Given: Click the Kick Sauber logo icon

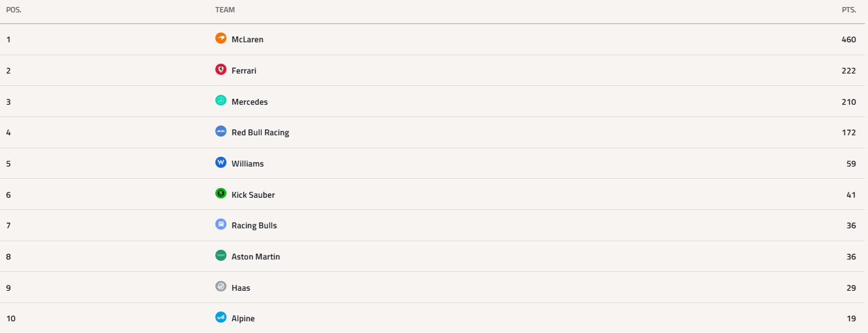Looking at the screenshot, I should pyautogui.click(x=221, y=194).
